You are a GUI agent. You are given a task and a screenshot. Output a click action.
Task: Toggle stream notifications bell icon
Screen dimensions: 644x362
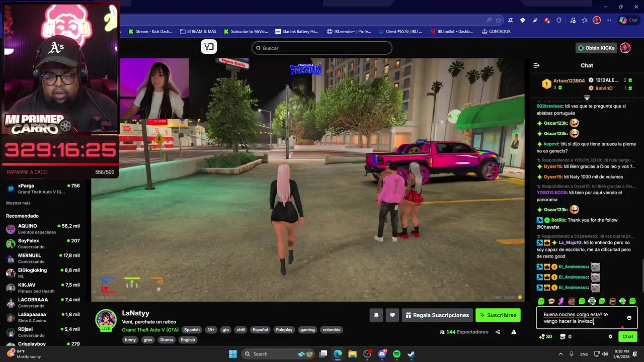(376, 315)
